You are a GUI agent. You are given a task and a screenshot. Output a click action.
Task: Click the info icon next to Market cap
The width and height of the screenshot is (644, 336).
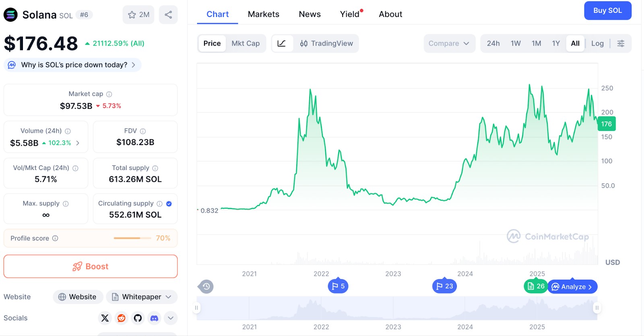pos(109,94)
